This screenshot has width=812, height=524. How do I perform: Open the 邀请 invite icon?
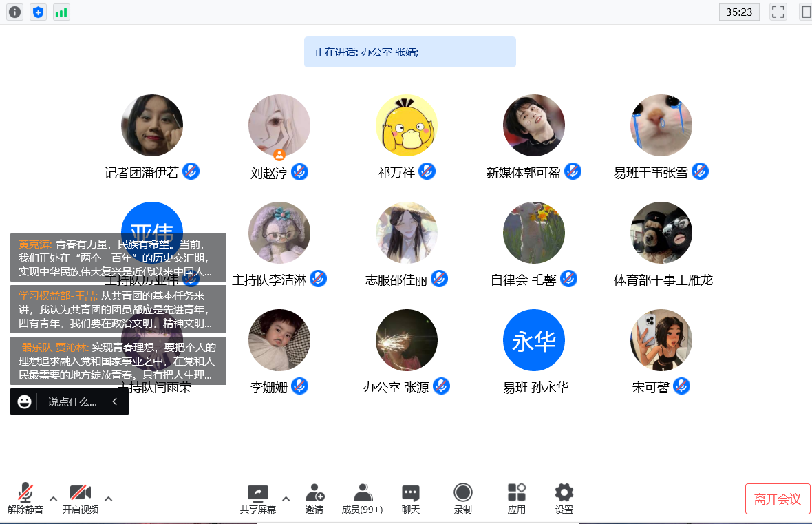(314, 499)
